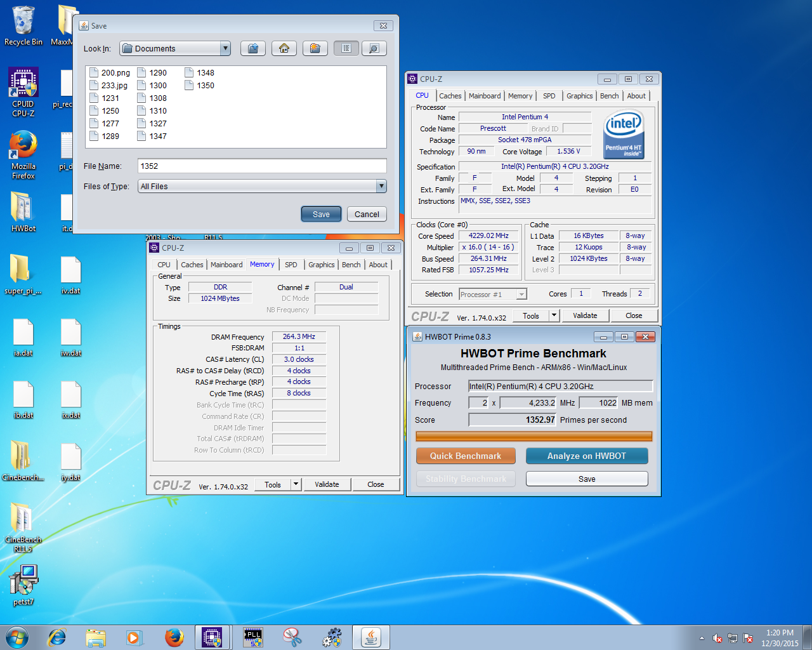The image size is (812, 650).
Task: Select iw.dat desktop file icon
Action: pos(71,336)
